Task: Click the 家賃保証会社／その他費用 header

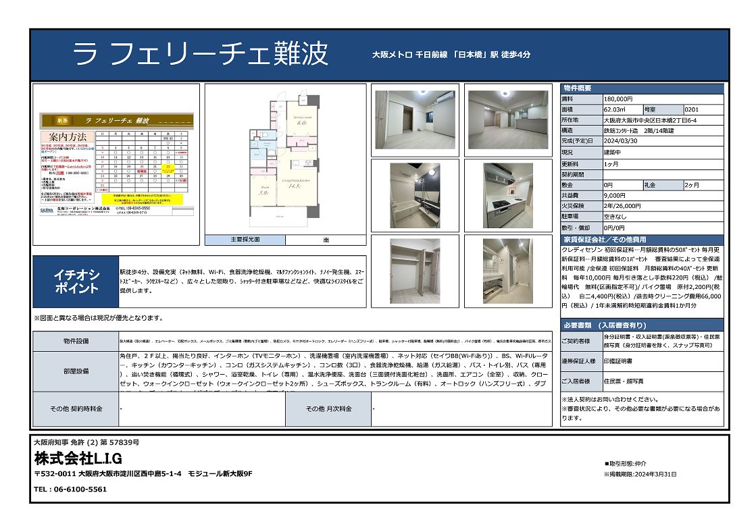Action: tap(642, 240)
